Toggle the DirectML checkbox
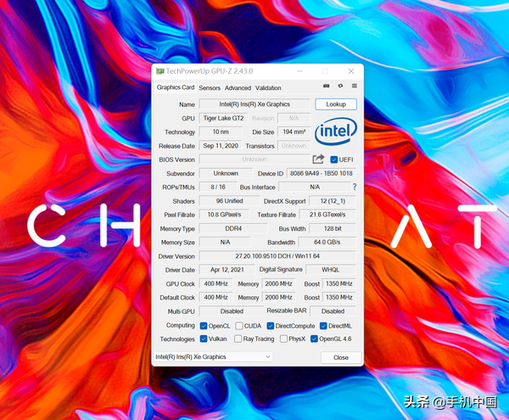 coord(323,326)
